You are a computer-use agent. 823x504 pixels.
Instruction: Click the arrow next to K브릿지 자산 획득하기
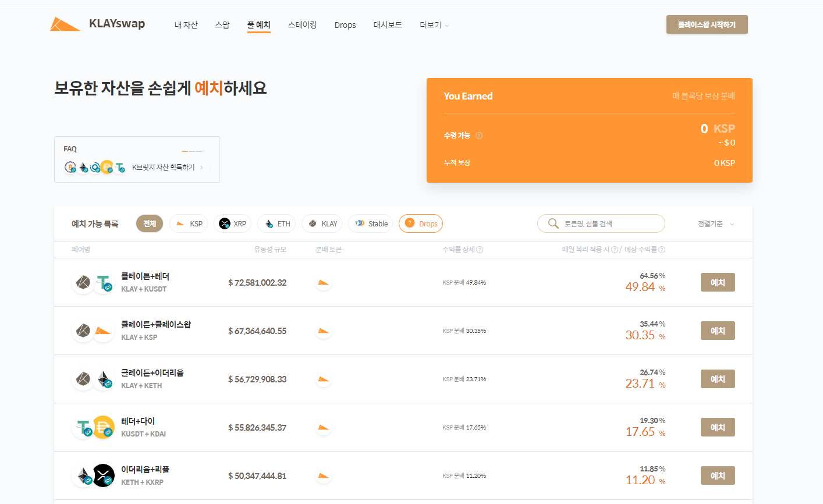(x=201, y=168)
